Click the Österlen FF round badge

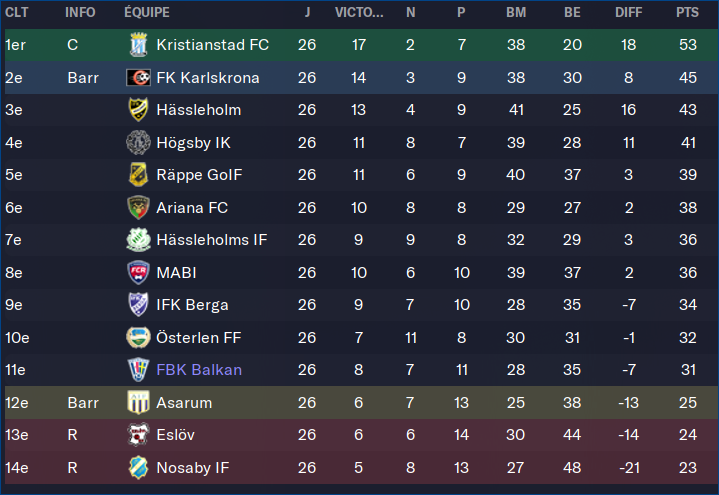tap(138, 338)
